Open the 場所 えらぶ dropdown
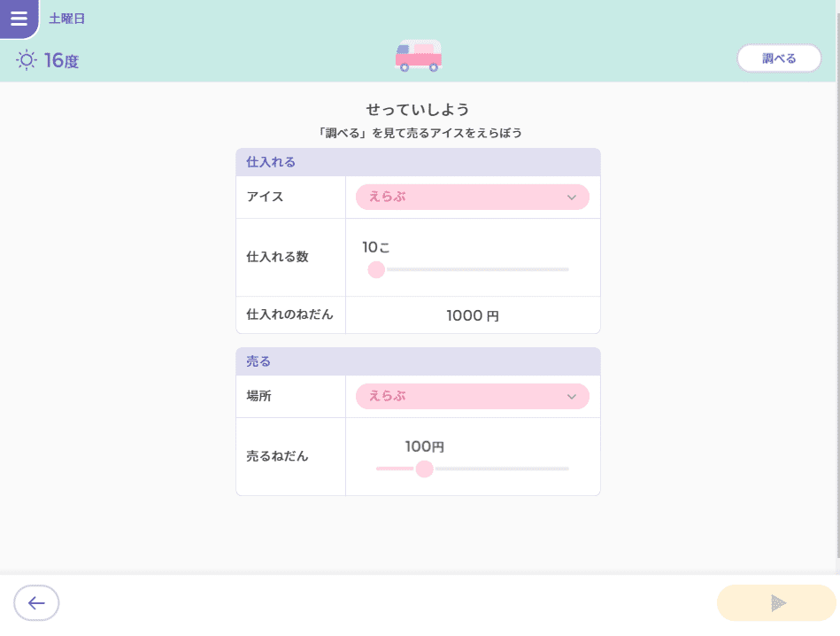 coord(473,396)
